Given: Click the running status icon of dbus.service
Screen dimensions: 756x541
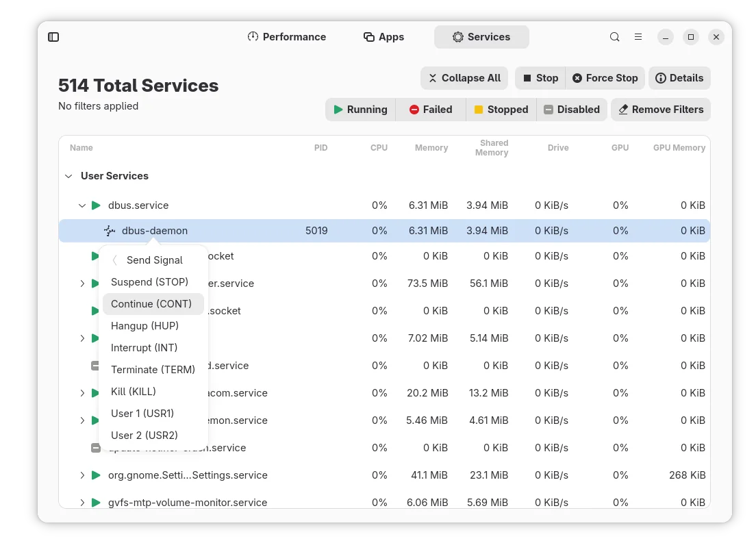Looking at the screenshot, I should (x=96, y=205).
